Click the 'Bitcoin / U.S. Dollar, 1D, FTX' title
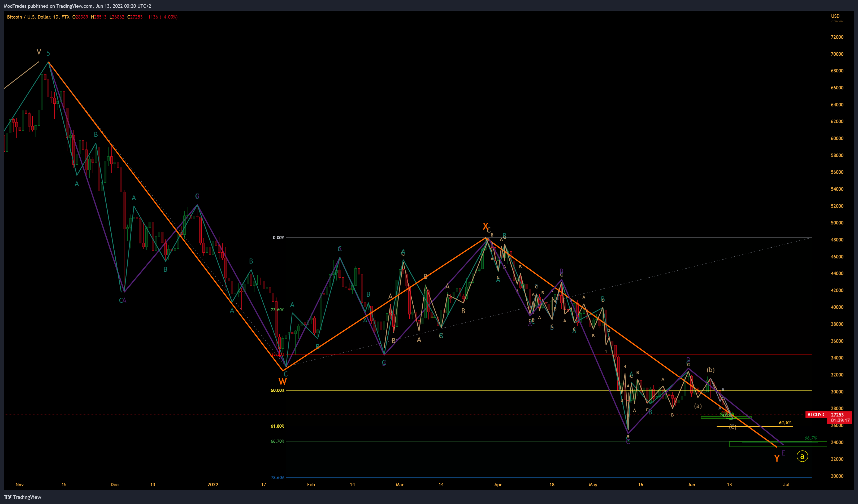This screenshot has width=858, height=504. [38, 17]
